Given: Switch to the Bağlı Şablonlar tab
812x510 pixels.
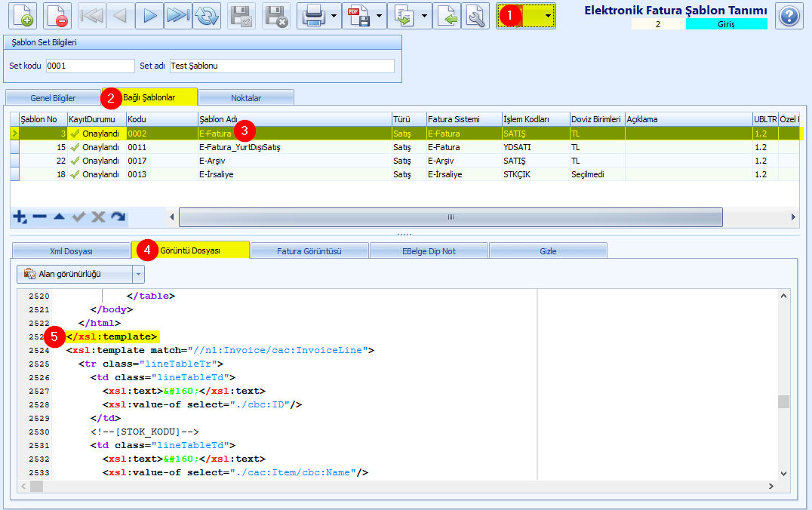Looking at the screenshot, I should point(149,97).
